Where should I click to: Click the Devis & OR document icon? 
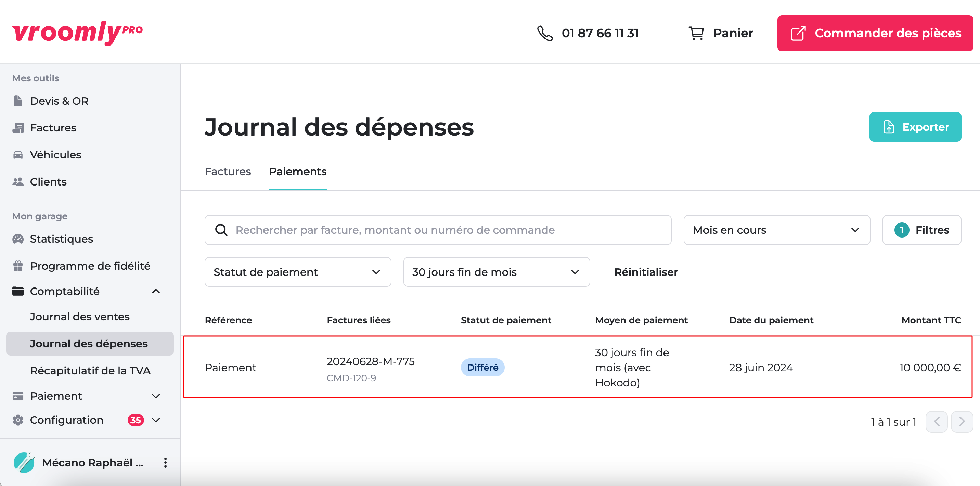[x=18, y=101]
